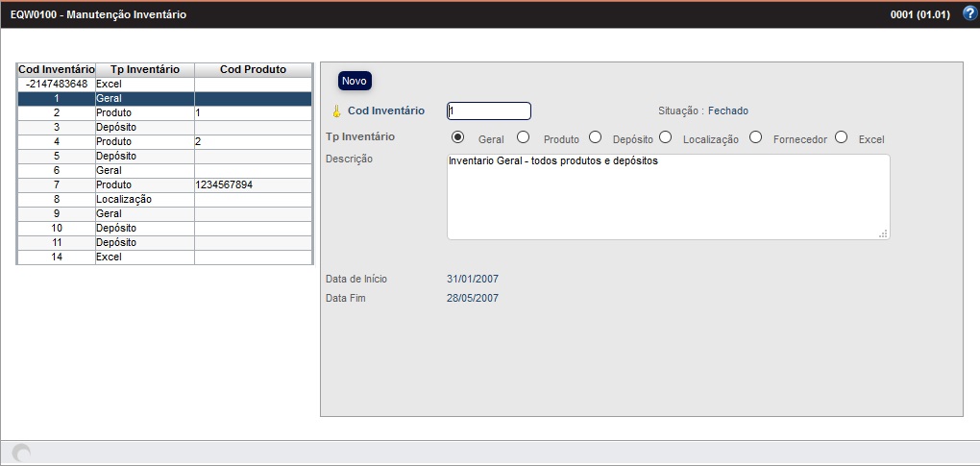The height and width of the screenshot is (466, 980).
Task: Select the Geral radio button
Action: 458,137
